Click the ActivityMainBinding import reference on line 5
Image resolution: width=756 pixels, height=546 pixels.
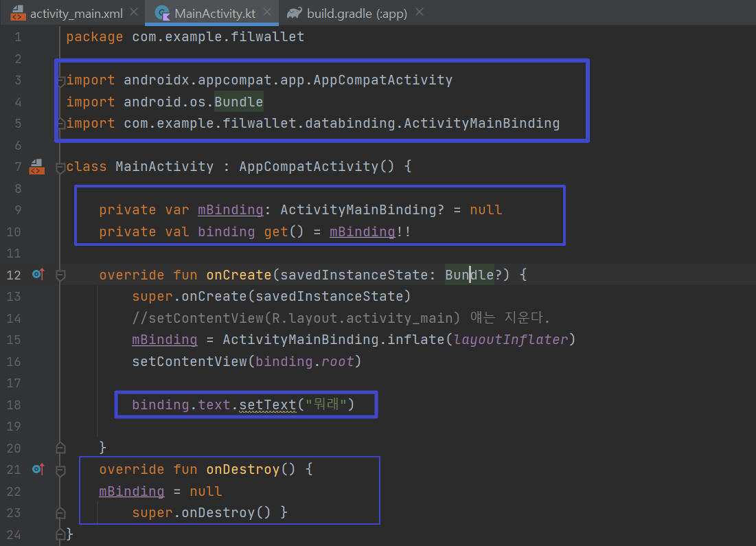[x=481, y=124]
